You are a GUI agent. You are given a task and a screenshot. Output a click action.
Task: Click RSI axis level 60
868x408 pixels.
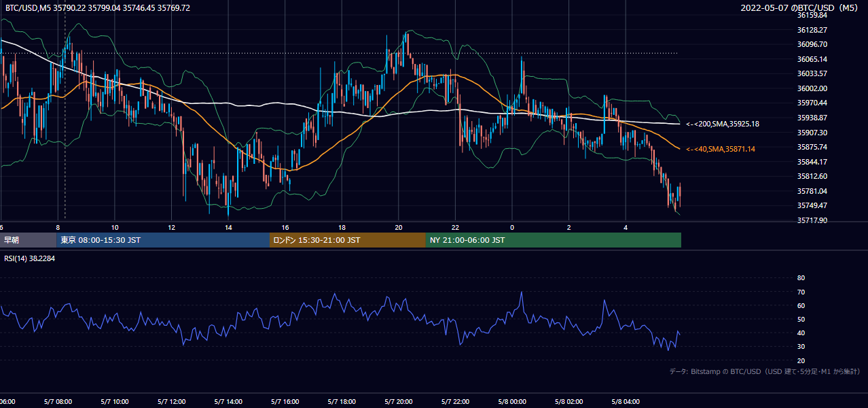801,306
